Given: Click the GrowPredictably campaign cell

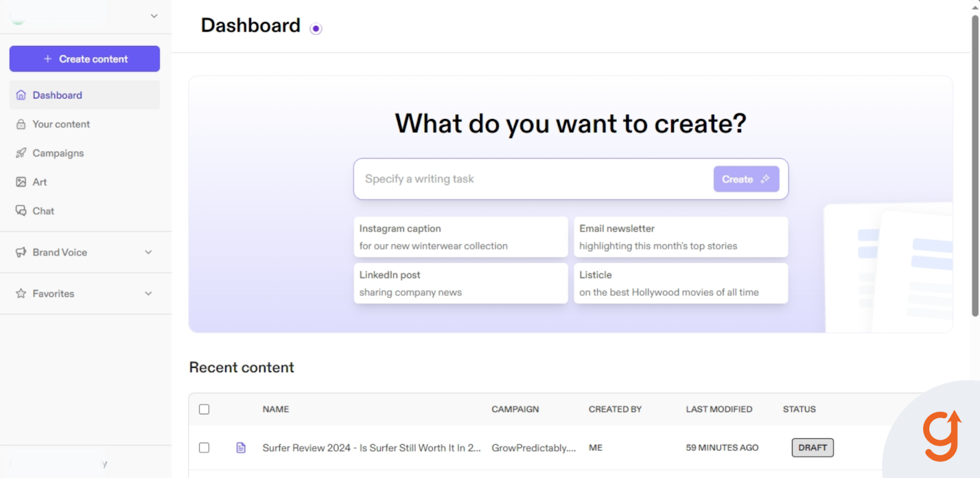Looking at the screenshot, I should 533,448.
